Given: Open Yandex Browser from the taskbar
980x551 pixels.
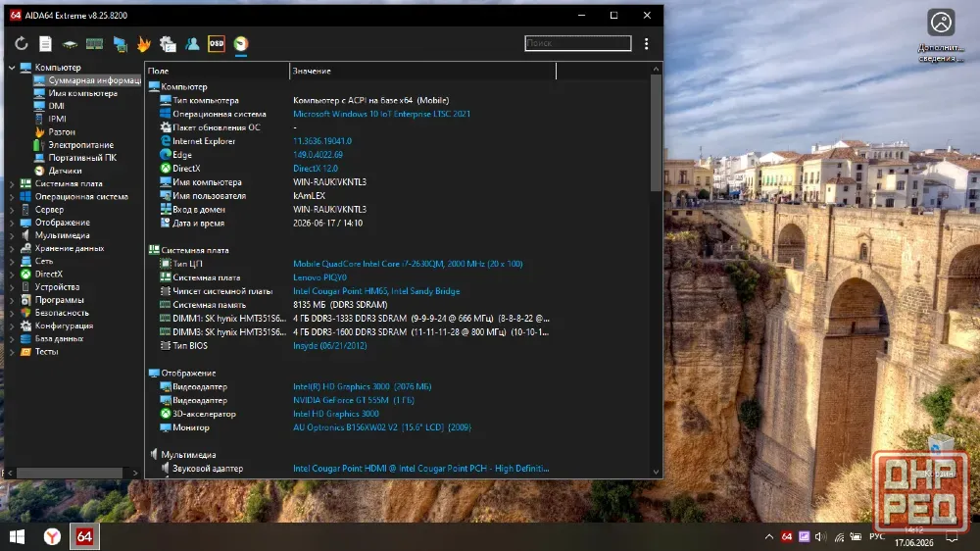Looking at the screenshot, I should pos(52,536).
